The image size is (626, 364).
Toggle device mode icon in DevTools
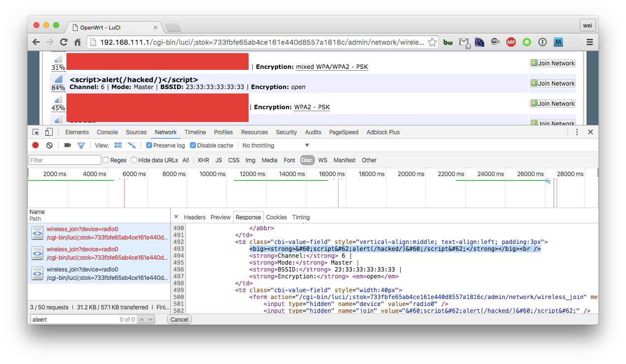click(x=49, y=132)
